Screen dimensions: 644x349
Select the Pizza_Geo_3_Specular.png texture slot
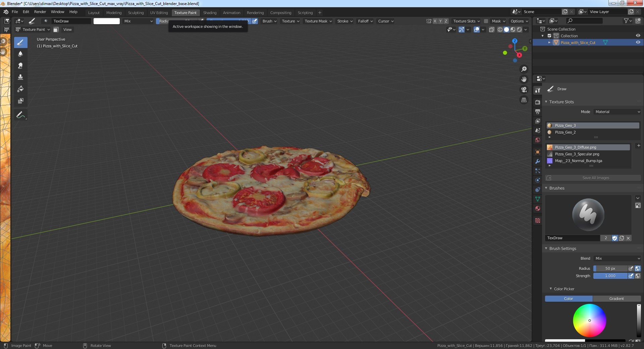[589, 154]
